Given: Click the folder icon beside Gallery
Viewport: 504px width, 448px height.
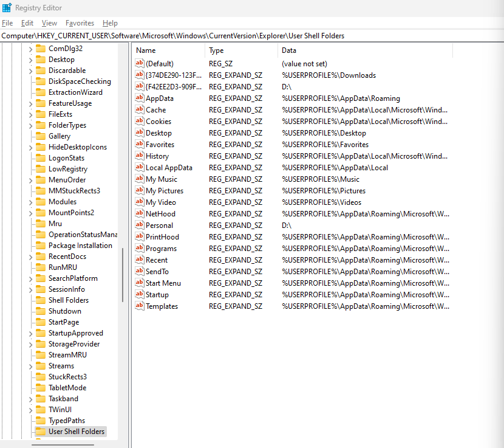Looking at the screenshot, I should point(41,136).
